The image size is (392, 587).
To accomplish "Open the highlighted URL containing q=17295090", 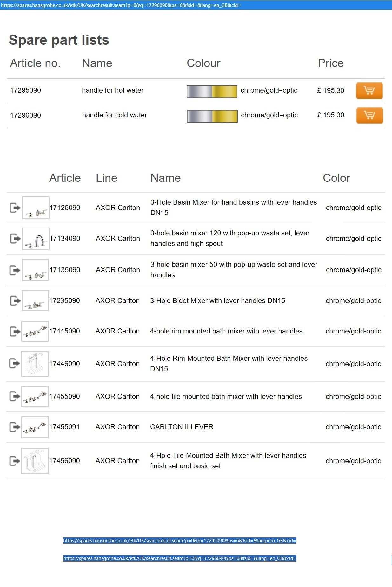I will [180, 541].
